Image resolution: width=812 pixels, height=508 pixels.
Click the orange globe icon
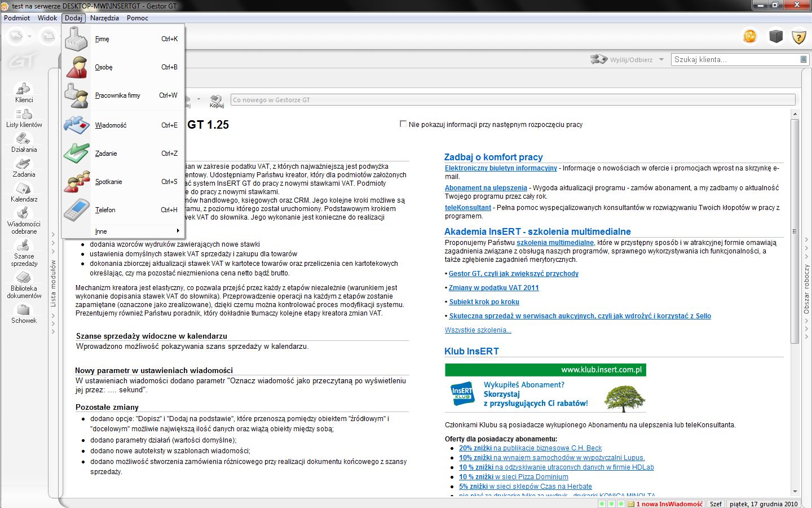(750, 37)
